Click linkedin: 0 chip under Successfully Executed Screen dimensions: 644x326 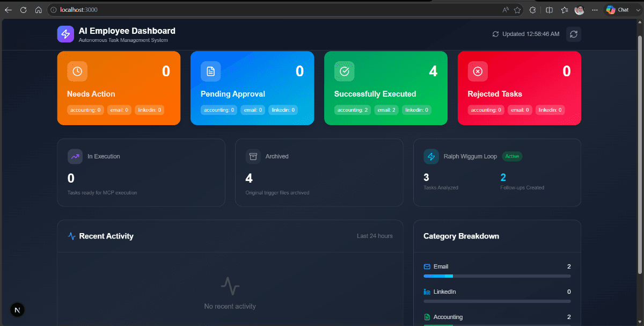tap(416, 110)
